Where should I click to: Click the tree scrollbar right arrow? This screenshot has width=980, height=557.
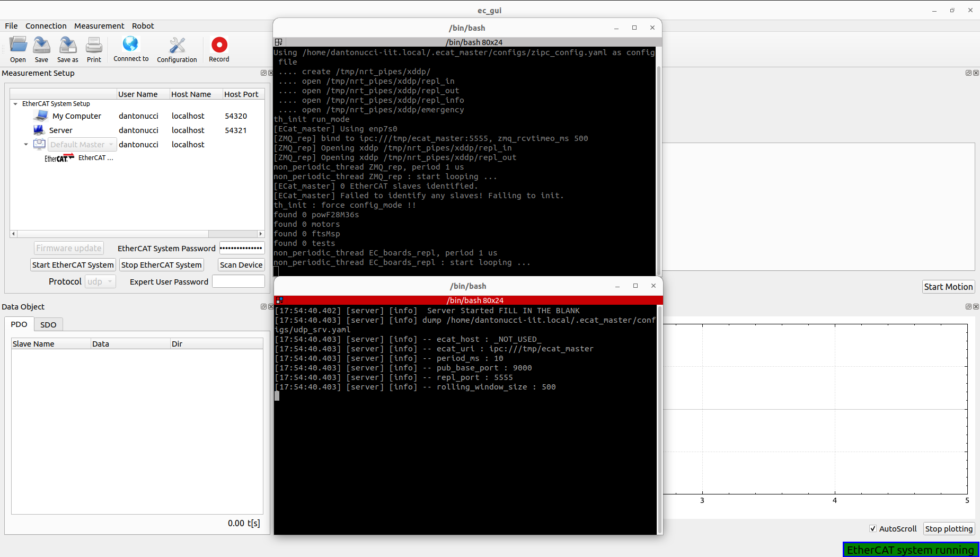[x=261, y=234]
